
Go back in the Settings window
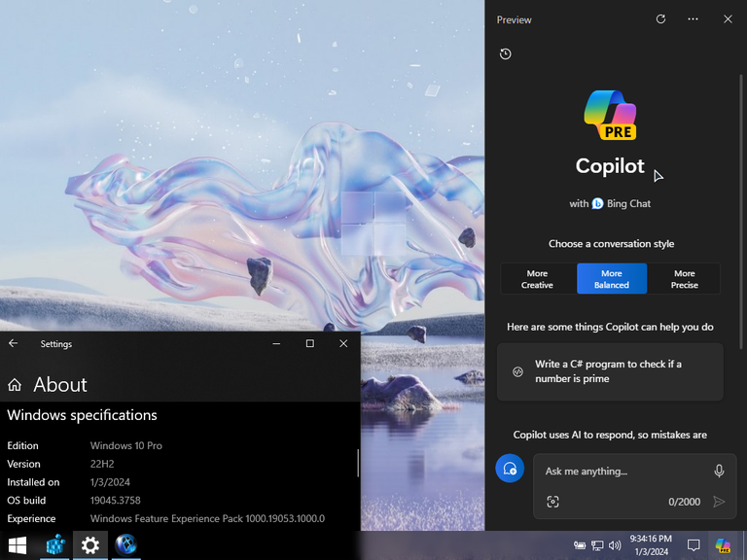point(13,343)
